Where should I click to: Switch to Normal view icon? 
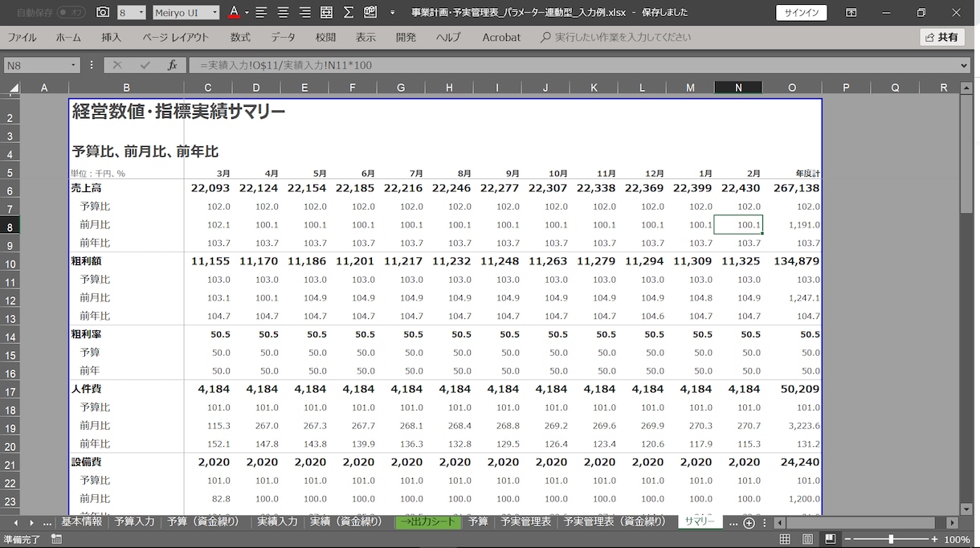785,539
